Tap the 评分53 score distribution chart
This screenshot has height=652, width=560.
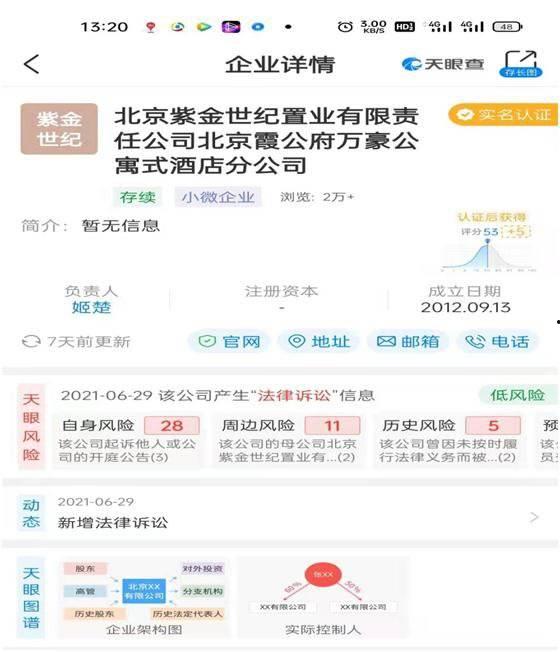[x=489, y=243]
